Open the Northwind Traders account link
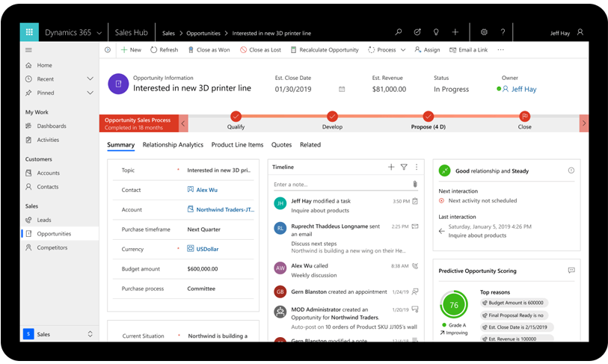Screen dimensions: 608x364 coord(225,210)
